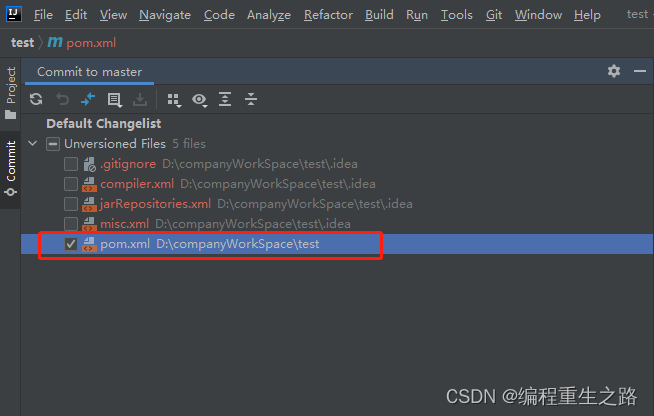Open the Group By dropdown icon
Image resolution: width=654 pixels, height=416 pixels.
click(x=174, y=100)
